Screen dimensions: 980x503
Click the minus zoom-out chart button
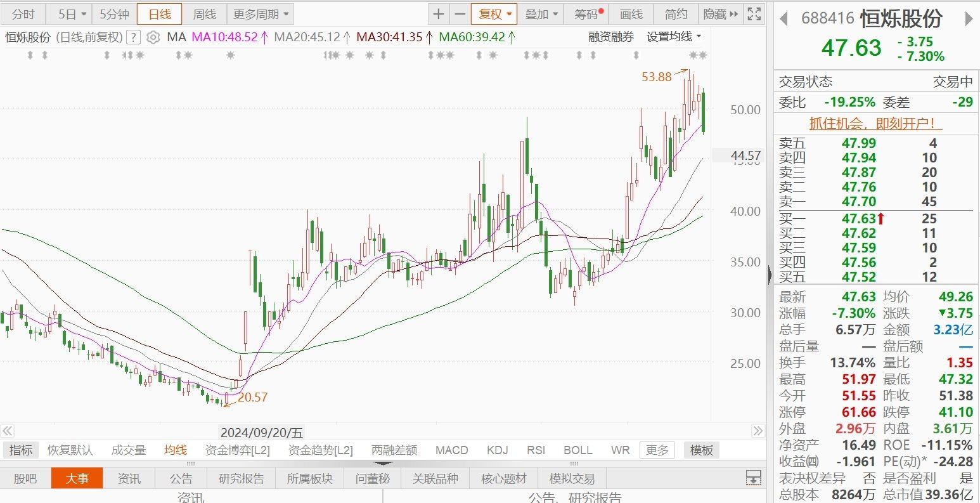pyautogui.click(x=460, y=14)
